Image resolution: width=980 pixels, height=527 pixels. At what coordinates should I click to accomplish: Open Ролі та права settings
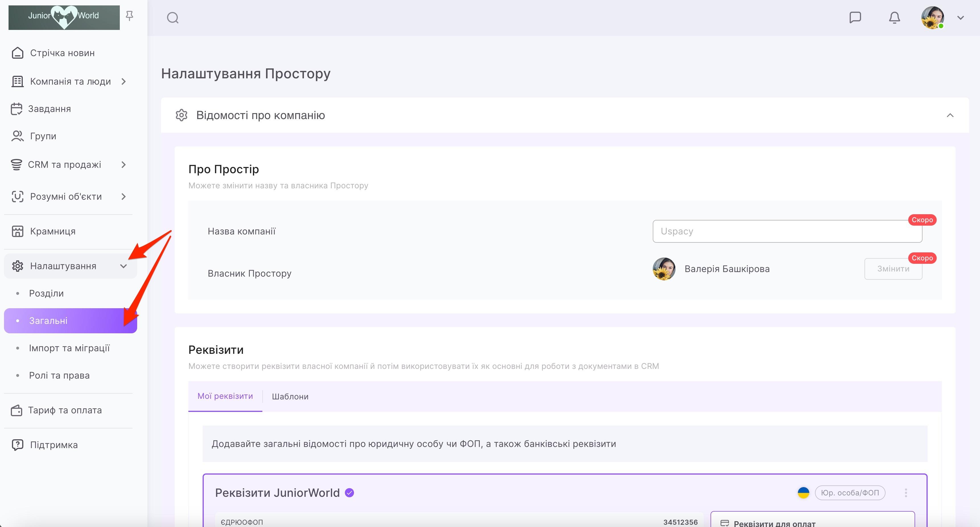coord(59,375)
